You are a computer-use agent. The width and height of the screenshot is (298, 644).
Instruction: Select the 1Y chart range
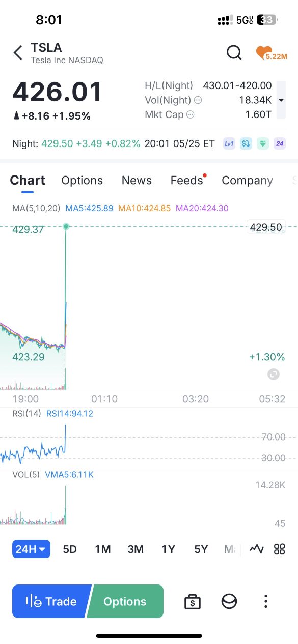[169, 549]
